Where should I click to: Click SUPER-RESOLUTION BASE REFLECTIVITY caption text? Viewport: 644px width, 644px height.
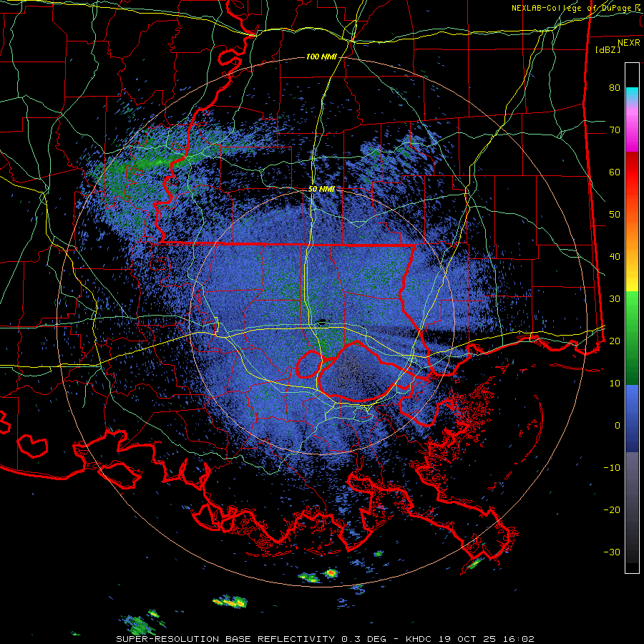(225, 639)
